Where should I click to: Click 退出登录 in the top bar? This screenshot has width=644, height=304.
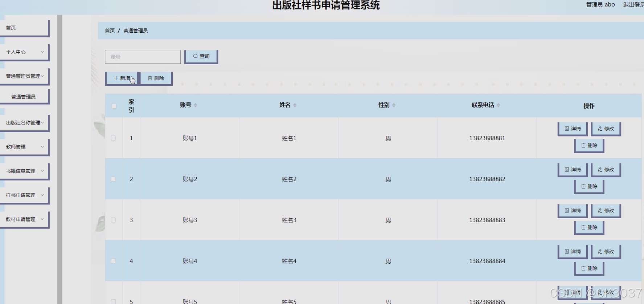pyautogui.click(x=633, y=4)
